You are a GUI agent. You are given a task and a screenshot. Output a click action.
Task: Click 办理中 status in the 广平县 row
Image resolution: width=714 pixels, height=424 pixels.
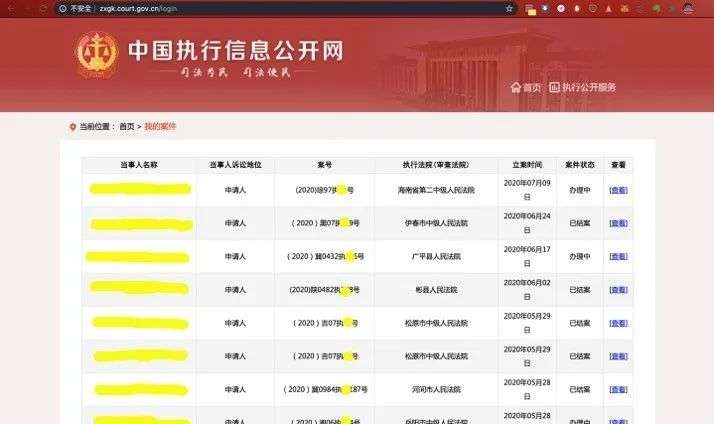pos(580,256)
